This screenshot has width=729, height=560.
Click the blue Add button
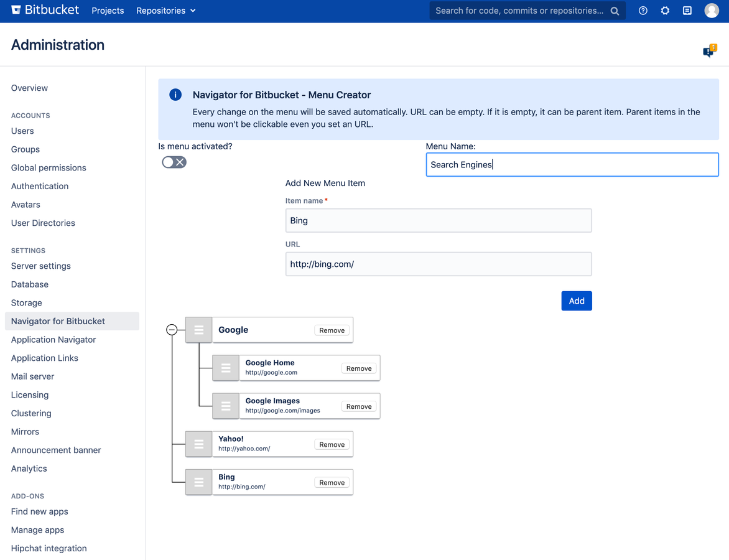(577, 301)
